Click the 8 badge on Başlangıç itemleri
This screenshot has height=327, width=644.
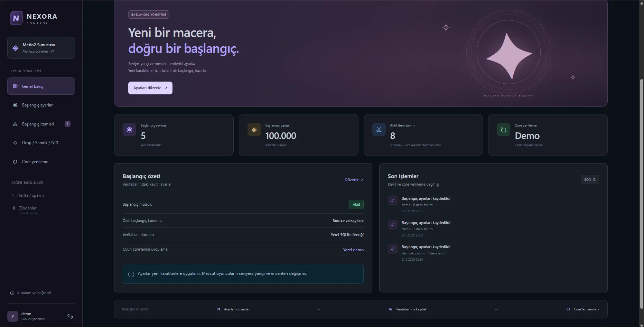pos(67,124)
